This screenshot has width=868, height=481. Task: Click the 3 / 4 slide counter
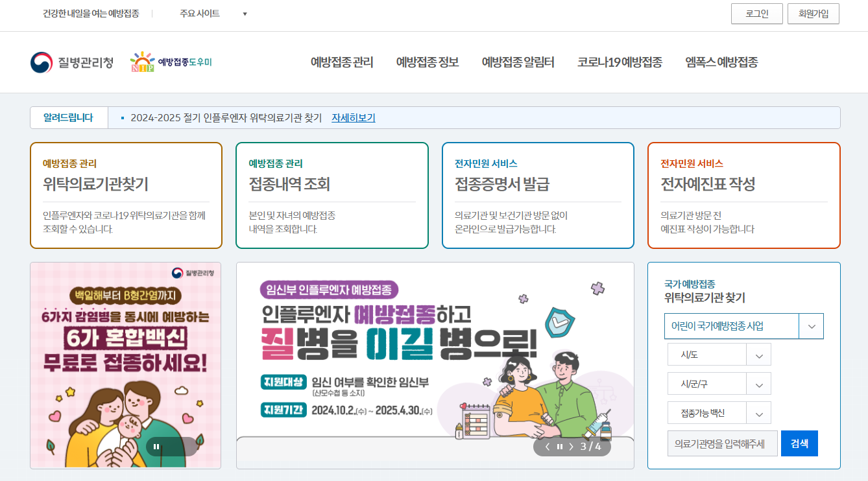click(591, 447)
